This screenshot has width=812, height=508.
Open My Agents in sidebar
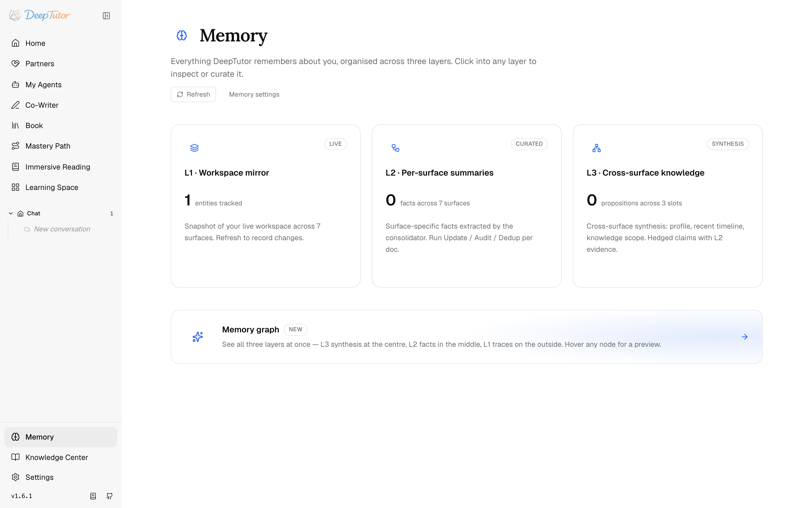(60, 85)
